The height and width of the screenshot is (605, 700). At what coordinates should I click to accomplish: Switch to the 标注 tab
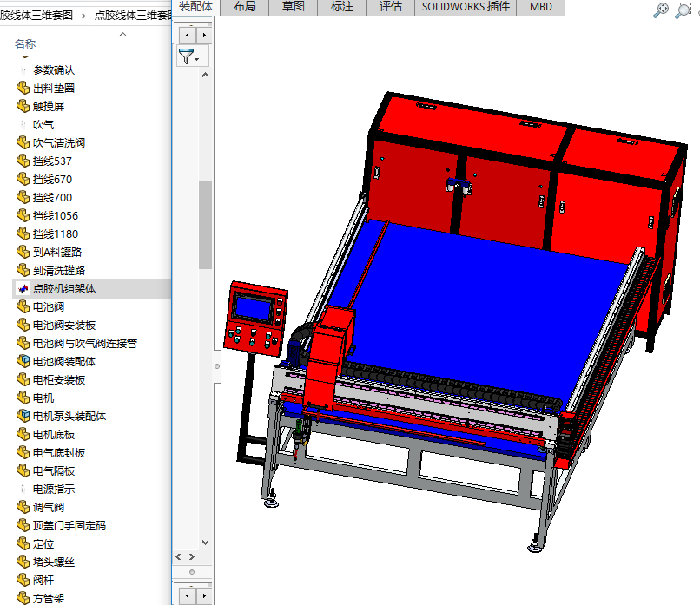point(341,7)
